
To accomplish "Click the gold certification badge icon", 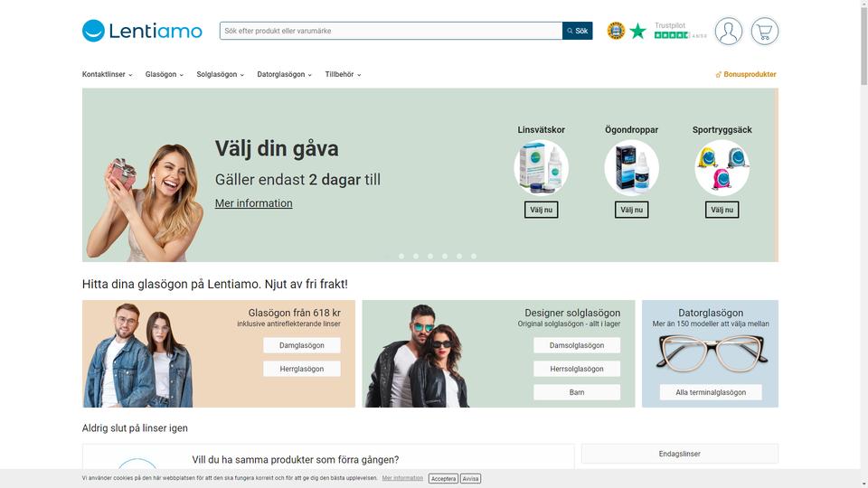I will (x=616, y=31).
